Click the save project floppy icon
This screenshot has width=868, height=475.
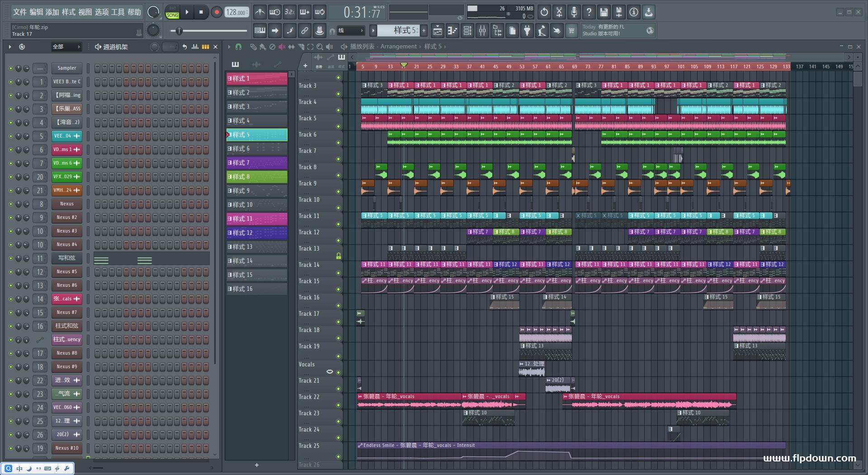pos(604,12)
